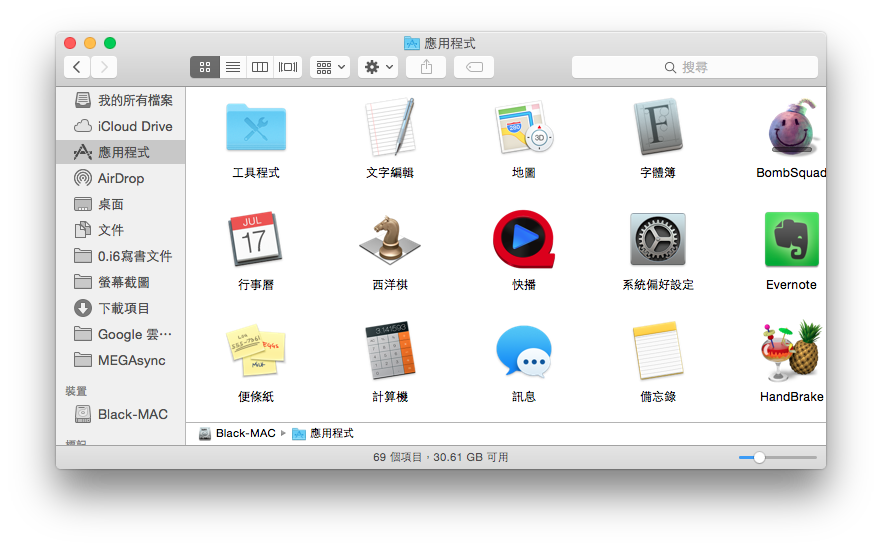Switch to icon view
The width and height of the screenshot is (882, 549).
pos(205,67)
